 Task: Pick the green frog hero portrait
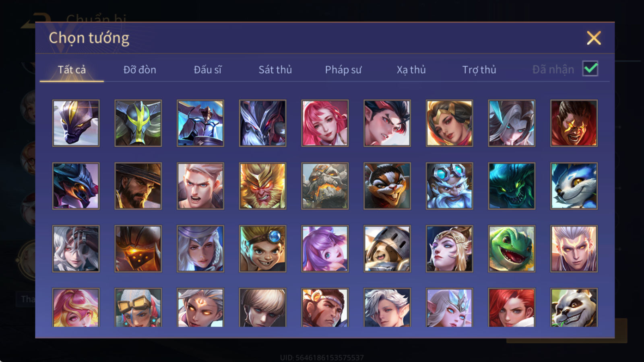512,249
